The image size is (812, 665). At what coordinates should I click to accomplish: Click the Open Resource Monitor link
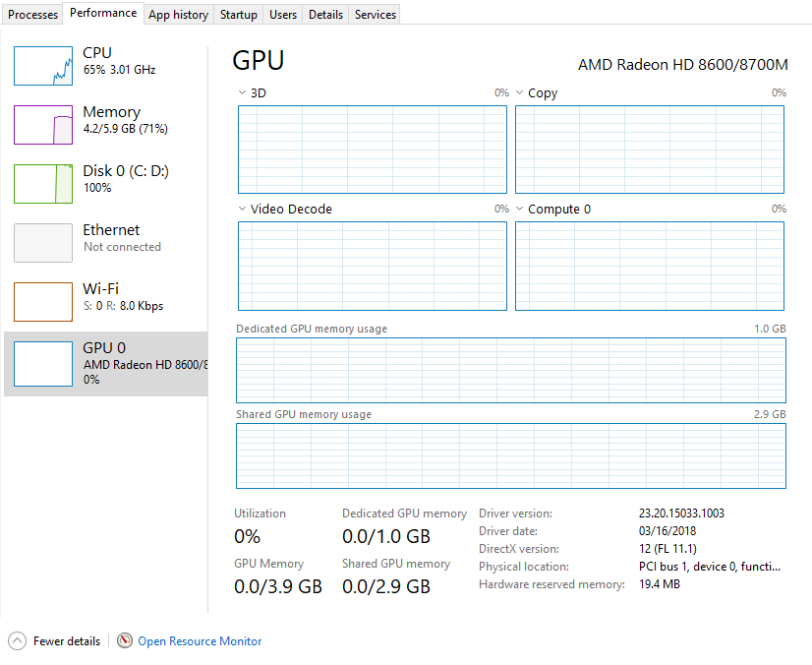click(200, 641)
